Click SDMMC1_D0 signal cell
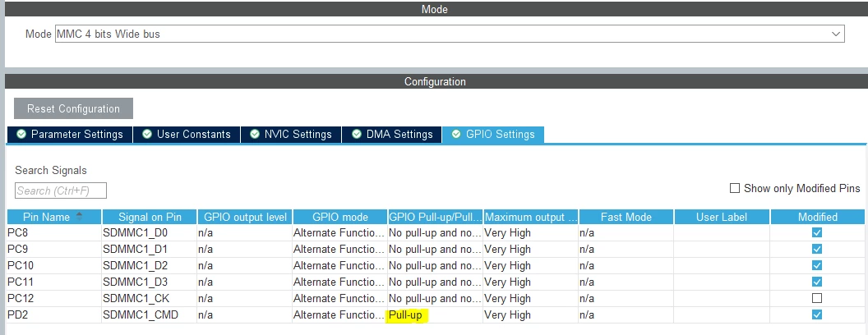The image size is (868, 335). pyautogui.click(x=150, y=232)
